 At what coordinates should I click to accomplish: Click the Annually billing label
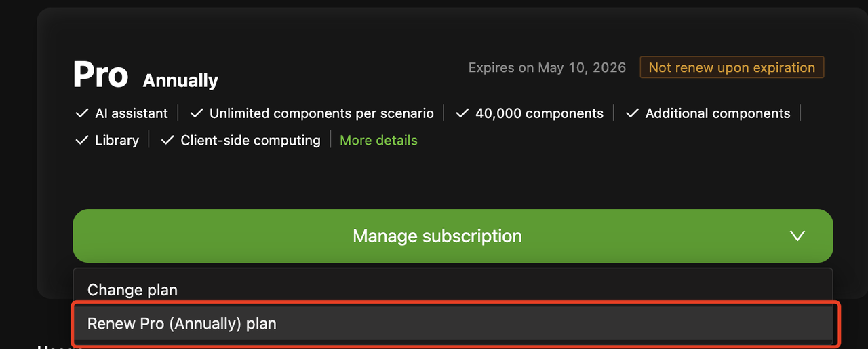(180, 81)
